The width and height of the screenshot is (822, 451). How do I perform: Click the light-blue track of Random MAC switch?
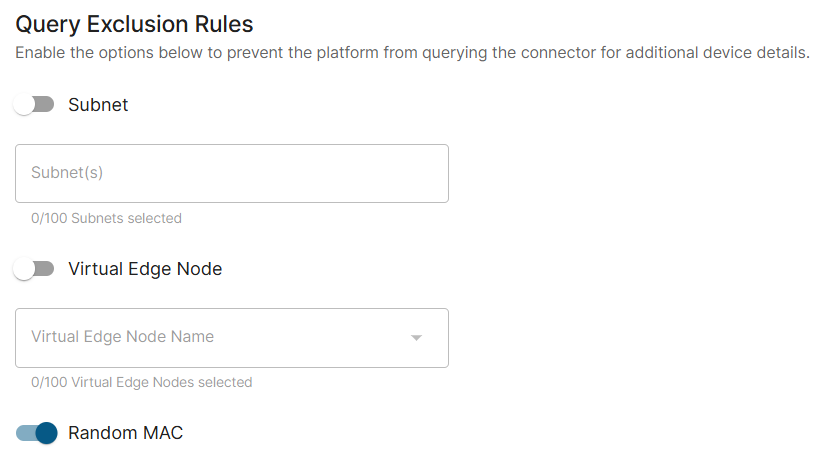coord(26,433)
